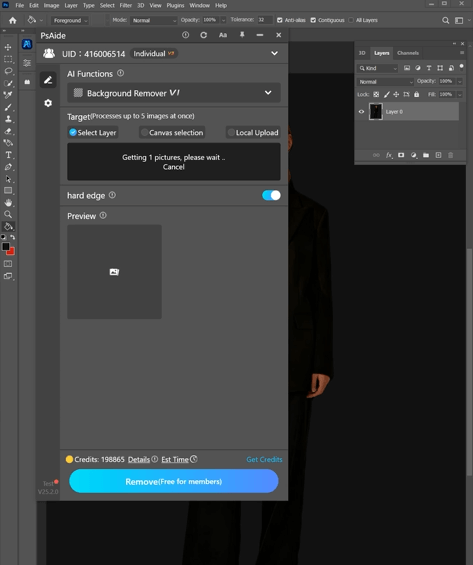Lock all attributes of the layer

[x=416, y=94]
